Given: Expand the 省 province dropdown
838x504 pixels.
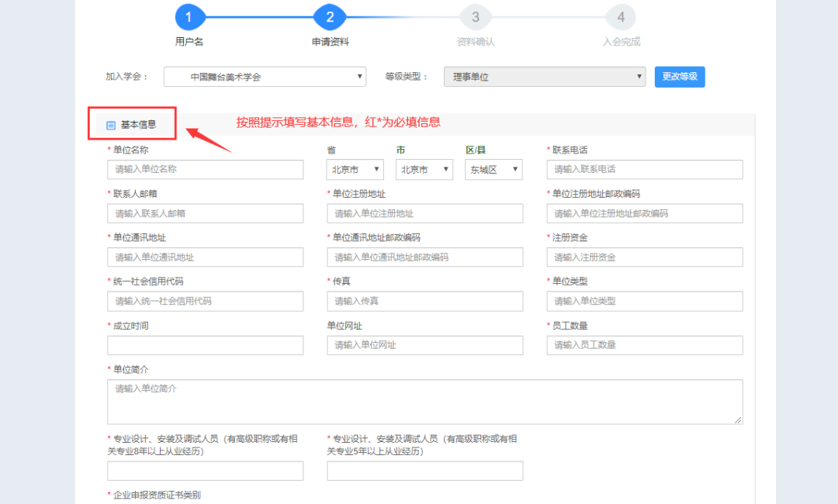Looking at the screenshot, I should click(355, 170).
